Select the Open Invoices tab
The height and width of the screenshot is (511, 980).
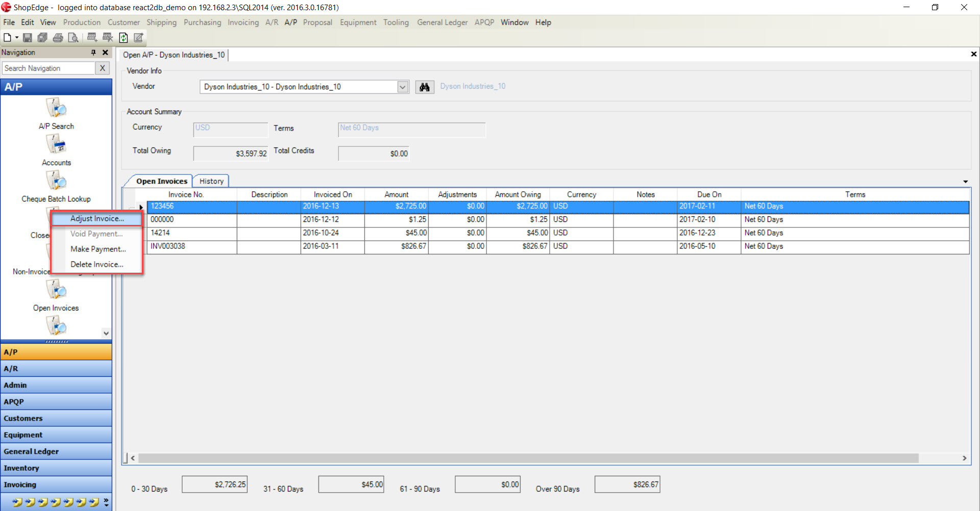tap(161, 181)
